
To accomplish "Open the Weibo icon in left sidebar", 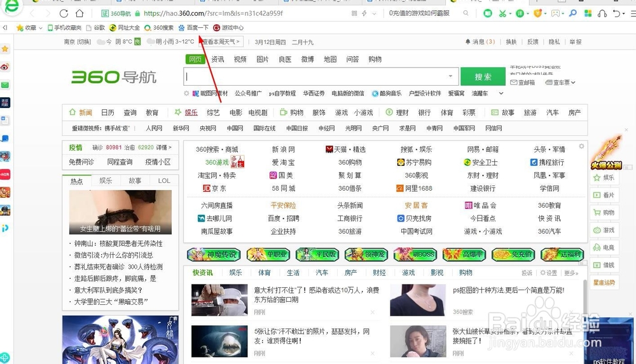I will pyautogui.click(x=5, y=67).
